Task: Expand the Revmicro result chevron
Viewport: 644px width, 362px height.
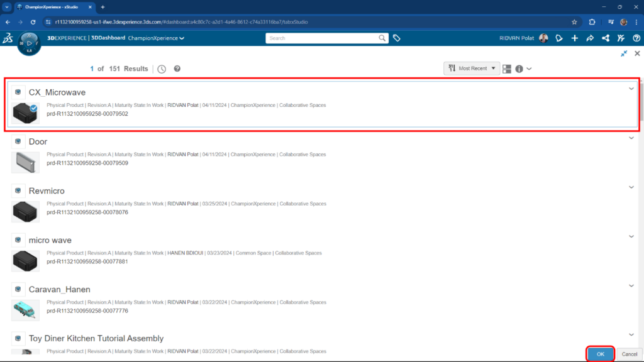Action: point(631,187)
